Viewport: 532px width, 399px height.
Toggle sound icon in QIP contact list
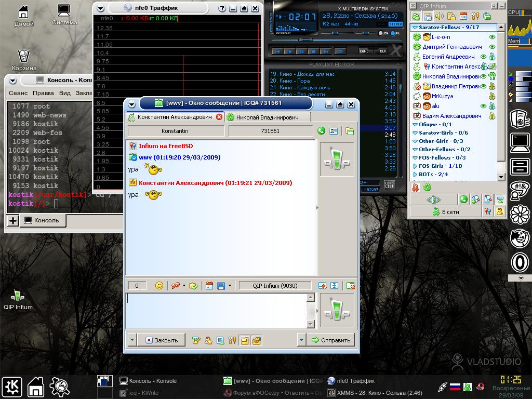(439, 16)
